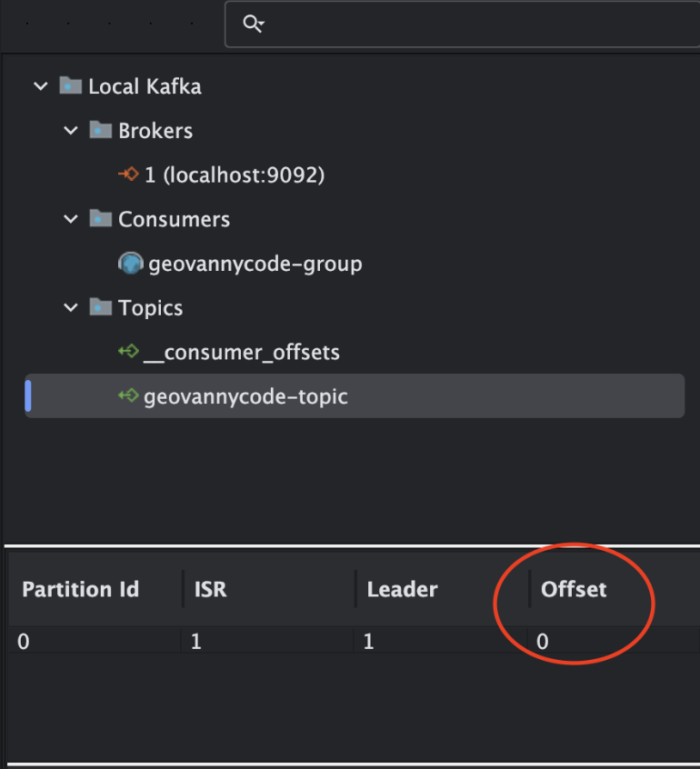The image size is (700, 769).
Task: Select broker 1 (localhost:9092)
Action: pos(227,175)
